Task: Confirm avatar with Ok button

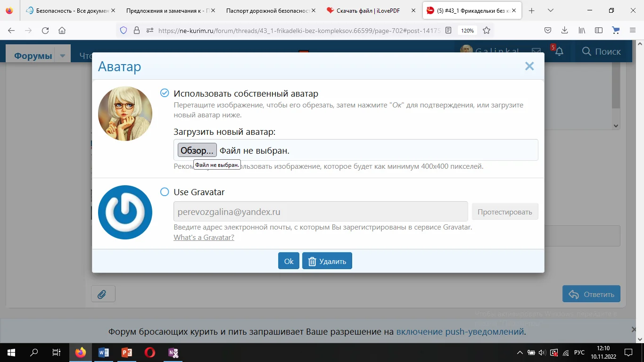Action: 289,261
